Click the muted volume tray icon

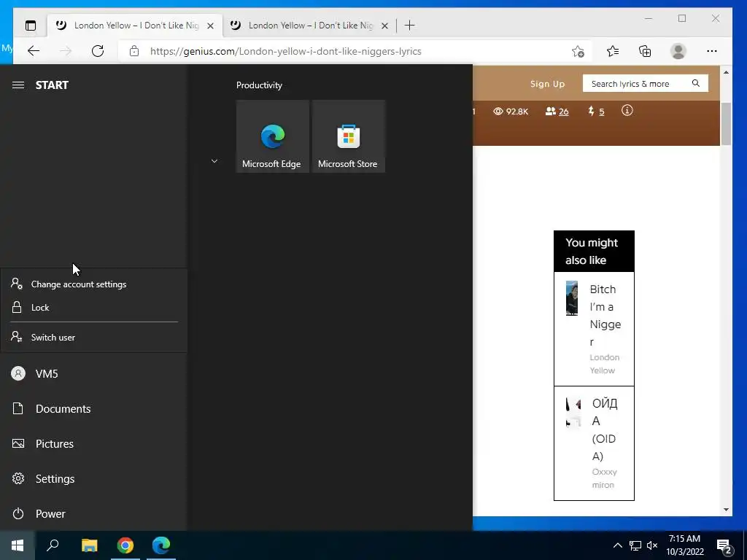(652, 545)
